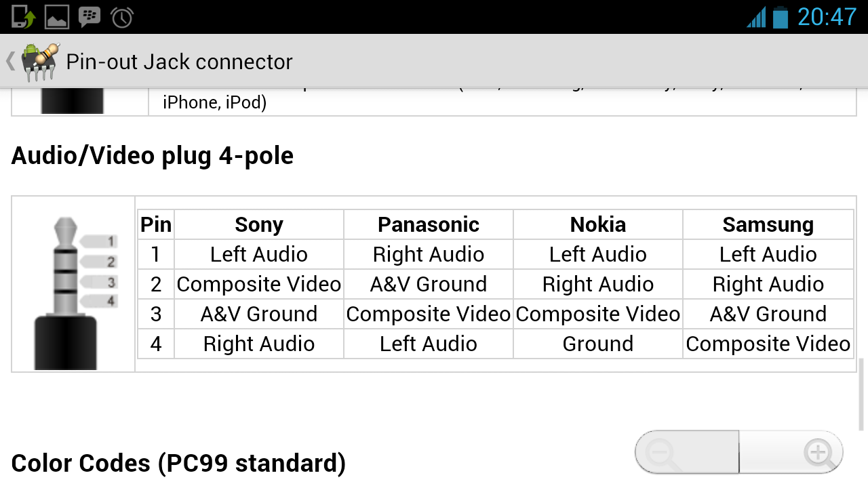Select the Nokia column header
This screenshot has width=868, height=488.
pos(598,224)
